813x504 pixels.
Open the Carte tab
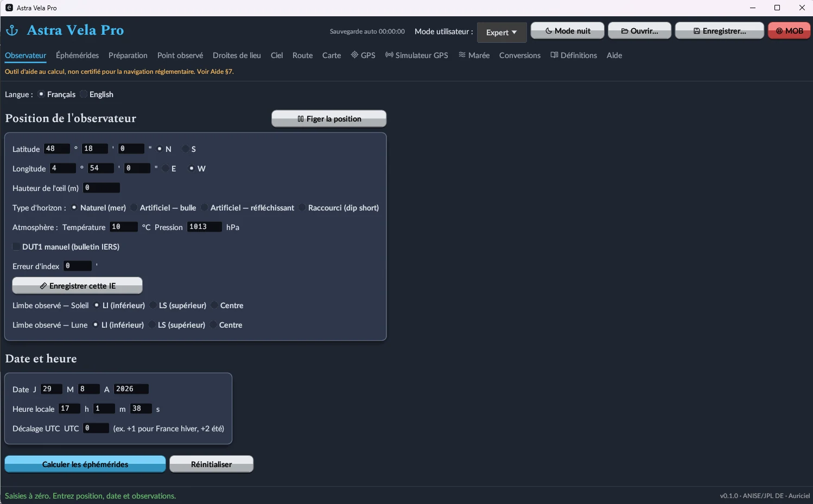pyautogui.click(x=332, y=55)
